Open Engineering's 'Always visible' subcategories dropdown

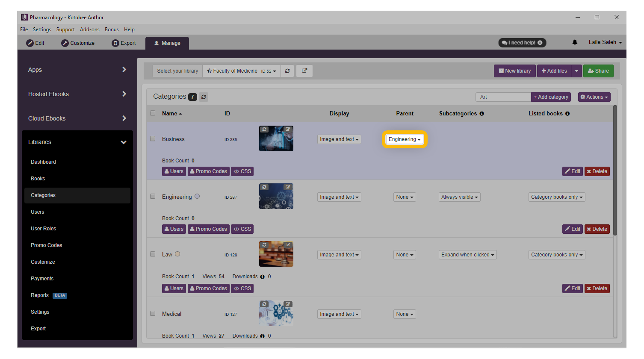point(460,197)
